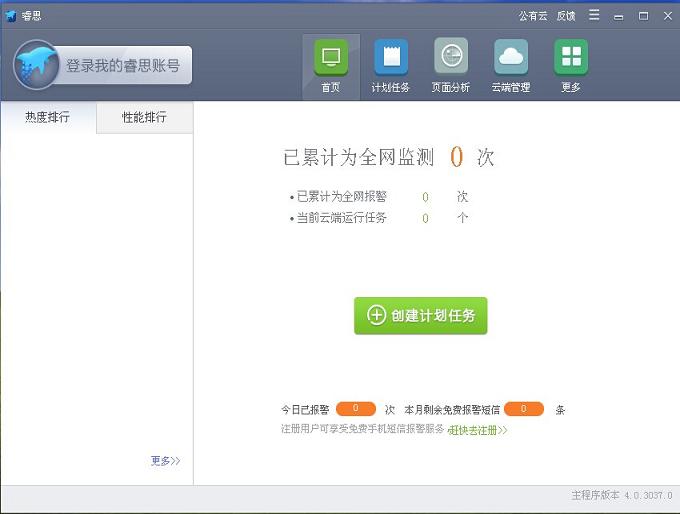Click the 今日已报警 orange count badge

pos(355,409)
